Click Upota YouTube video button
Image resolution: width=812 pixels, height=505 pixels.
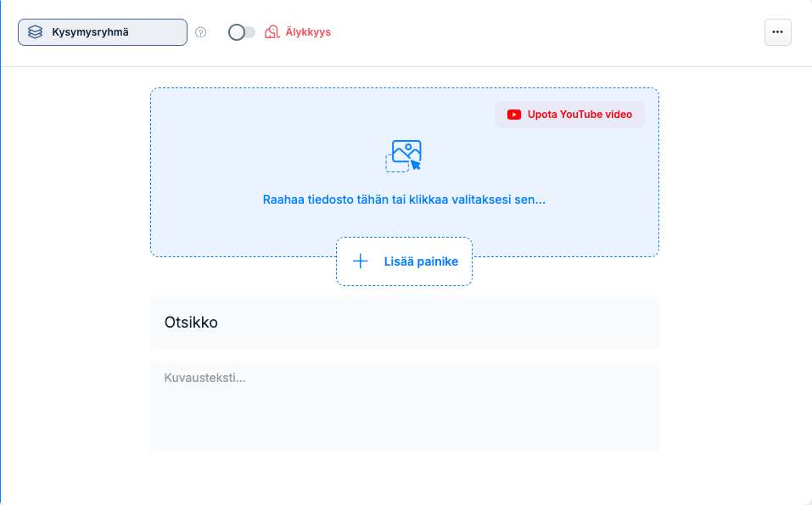click(x=569, y=115)
